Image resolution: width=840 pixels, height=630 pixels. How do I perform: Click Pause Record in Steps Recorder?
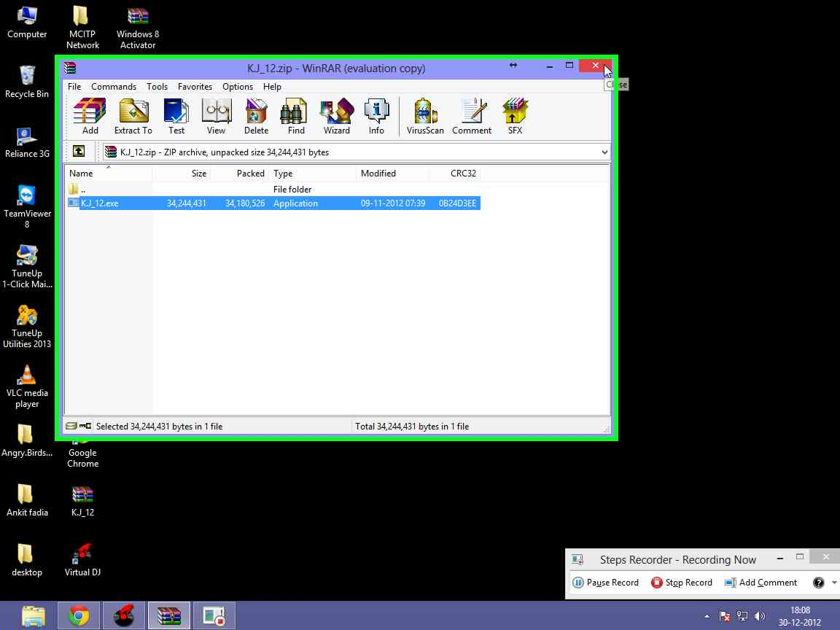point(606,583)
